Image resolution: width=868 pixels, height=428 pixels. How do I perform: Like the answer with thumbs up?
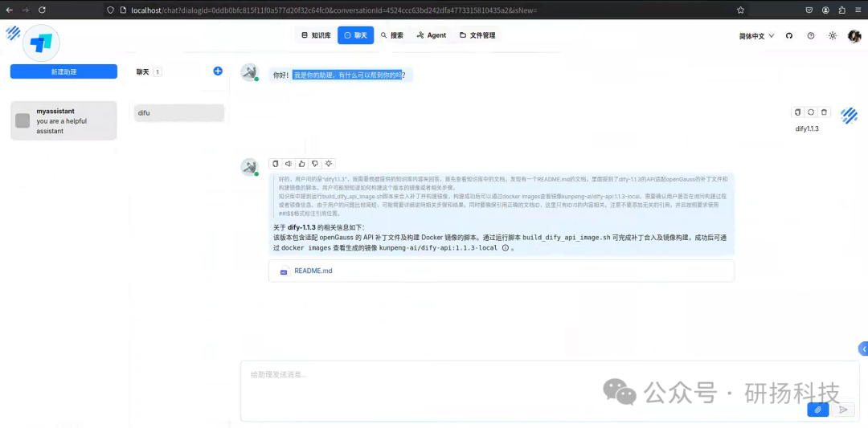301,164
